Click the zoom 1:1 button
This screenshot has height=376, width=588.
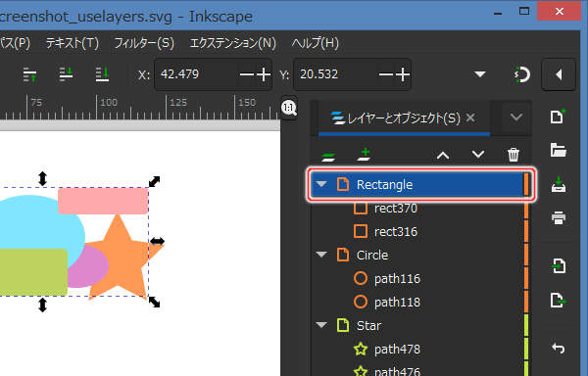(289, 108)
